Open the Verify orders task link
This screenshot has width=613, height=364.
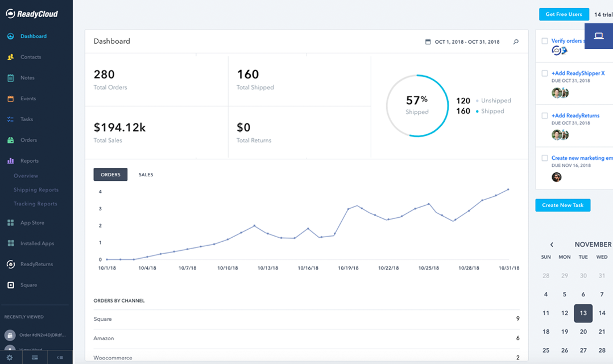(x=568, y=40)
